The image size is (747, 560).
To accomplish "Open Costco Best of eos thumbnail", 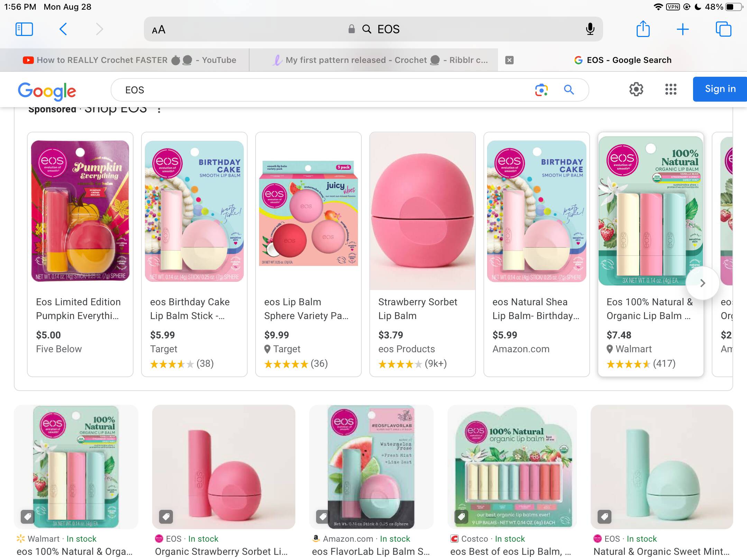I will point(512,467).
